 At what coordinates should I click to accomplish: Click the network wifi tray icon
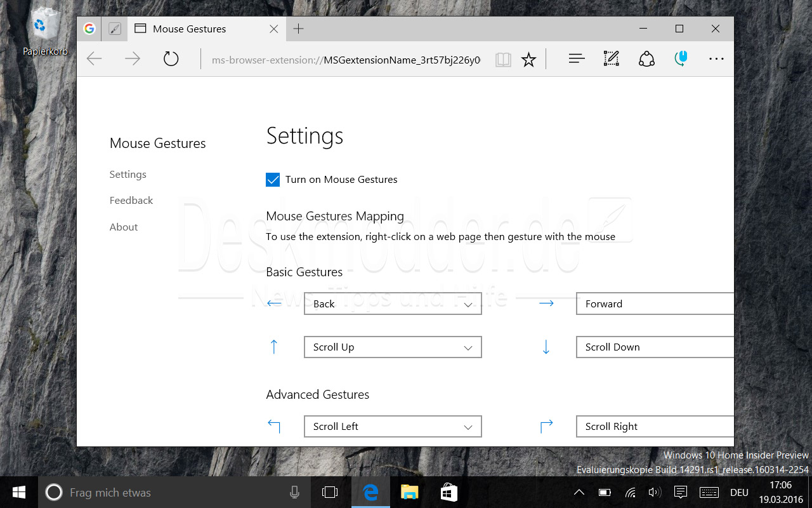[630, 492]
